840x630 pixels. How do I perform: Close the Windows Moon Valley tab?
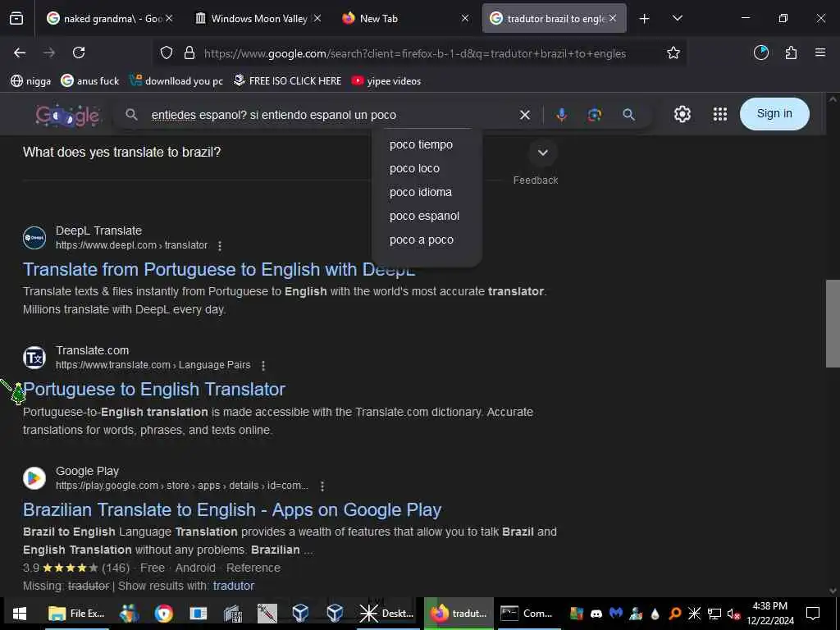click(317, 18)
